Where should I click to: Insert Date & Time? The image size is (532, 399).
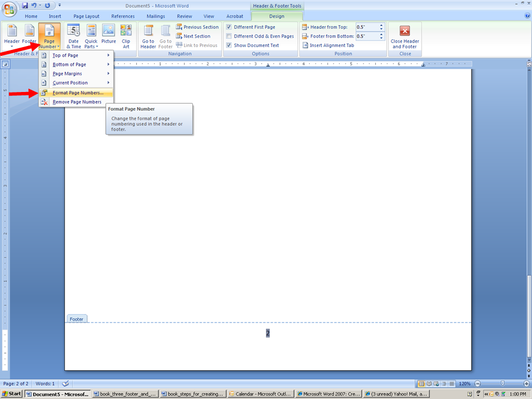point(74,36)
